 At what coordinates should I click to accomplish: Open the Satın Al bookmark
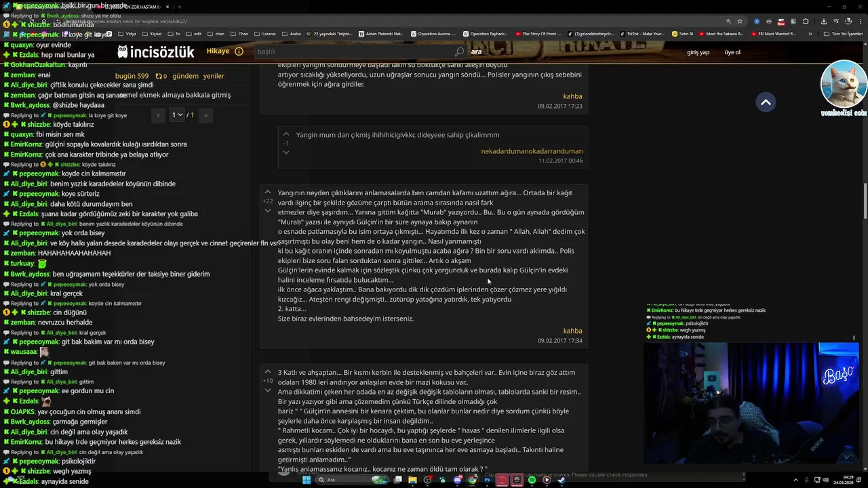coord(683,33)
